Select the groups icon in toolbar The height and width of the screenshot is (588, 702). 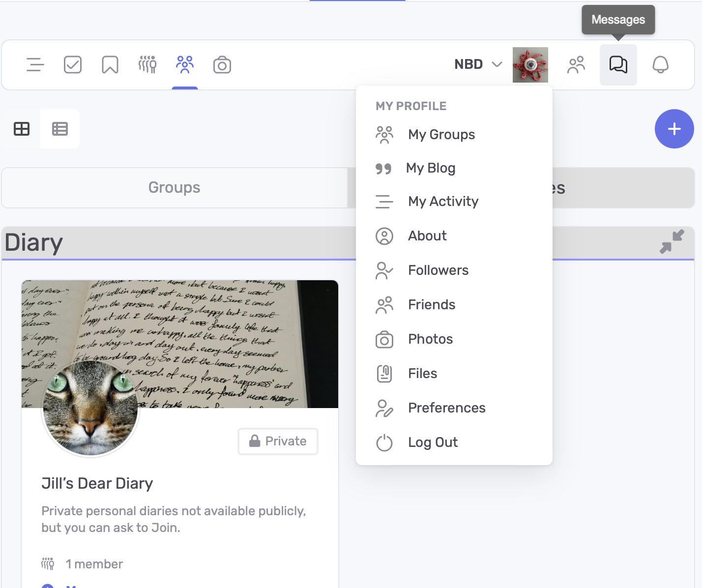click(x=185, y=65)
